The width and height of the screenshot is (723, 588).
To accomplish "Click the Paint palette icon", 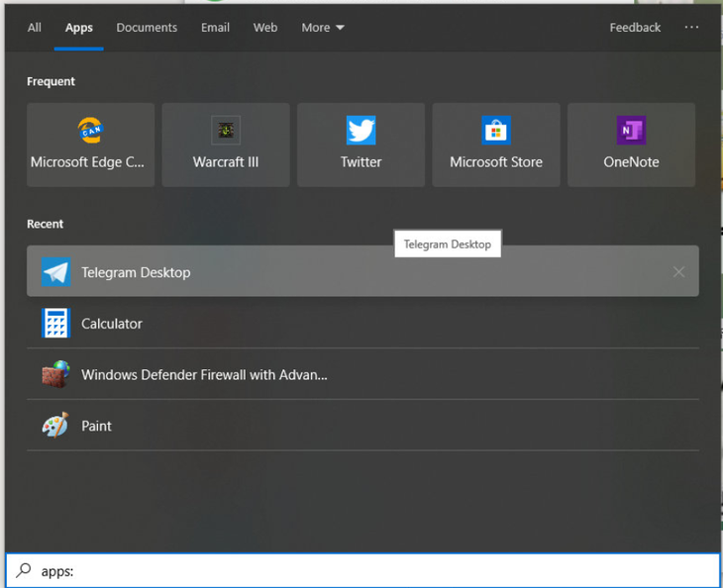I will click(x=55, y=426).
